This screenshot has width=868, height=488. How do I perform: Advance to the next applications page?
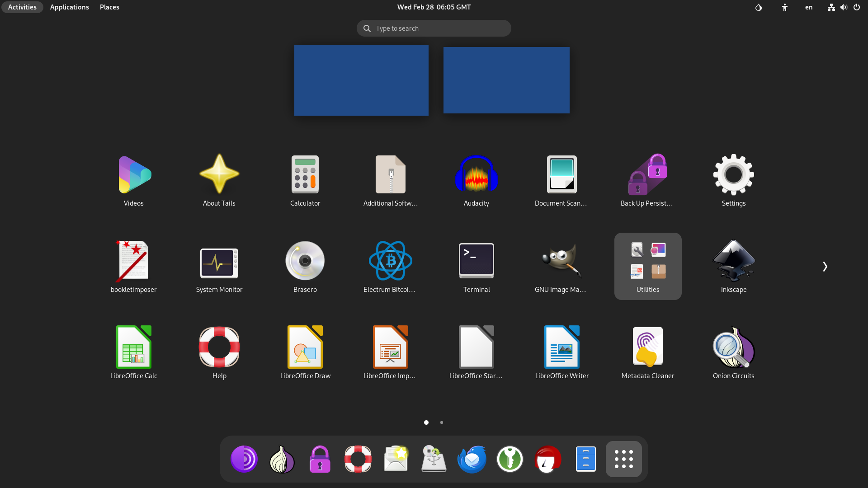825,266
